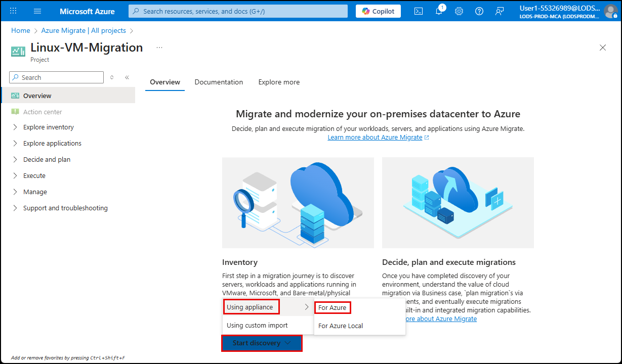Open the hamburger portal menu

coord(37,11)
